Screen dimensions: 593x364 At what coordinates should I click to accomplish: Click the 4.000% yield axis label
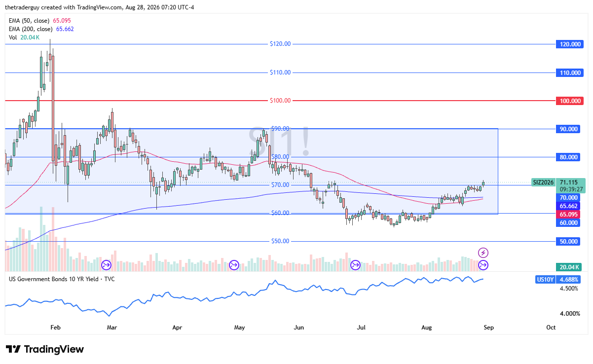click(x=569, y=313)
